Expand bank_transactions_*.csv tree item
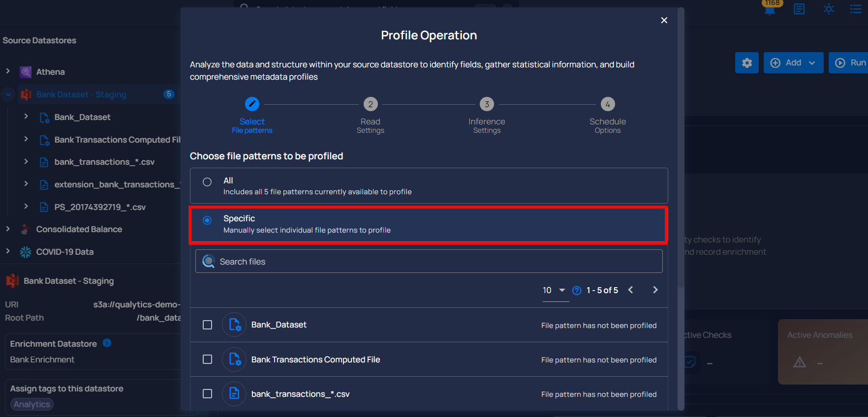 [26, 161]
